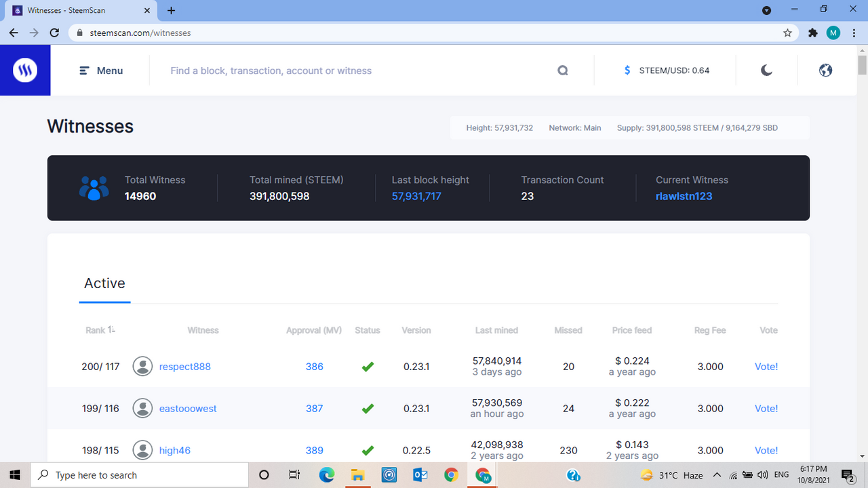Click the respect888 avatar icon
Viewport: 868px width, 488px height.
(142, 367)
